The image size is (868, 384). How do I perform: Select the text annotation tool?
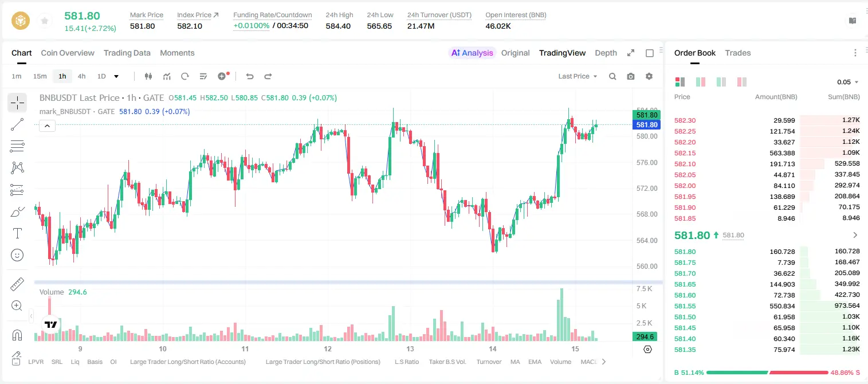tap(17, 233)
